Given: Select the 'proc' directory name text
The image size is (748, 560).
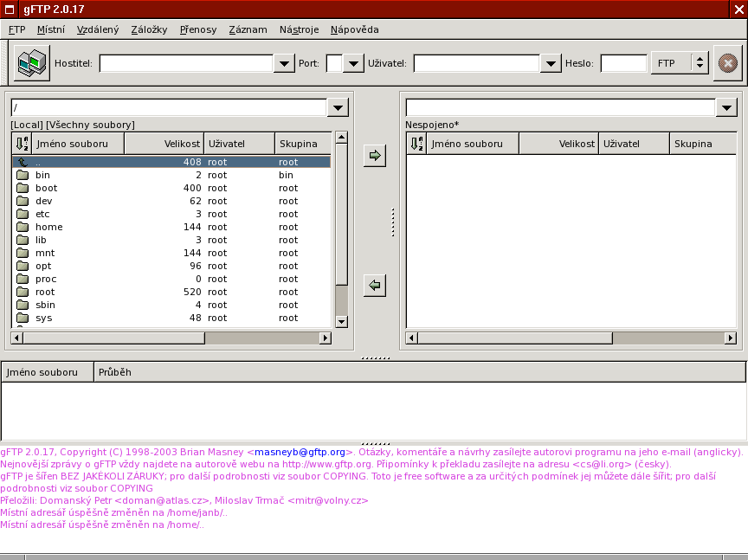Looking at the screenshot, I should [46, 279].
